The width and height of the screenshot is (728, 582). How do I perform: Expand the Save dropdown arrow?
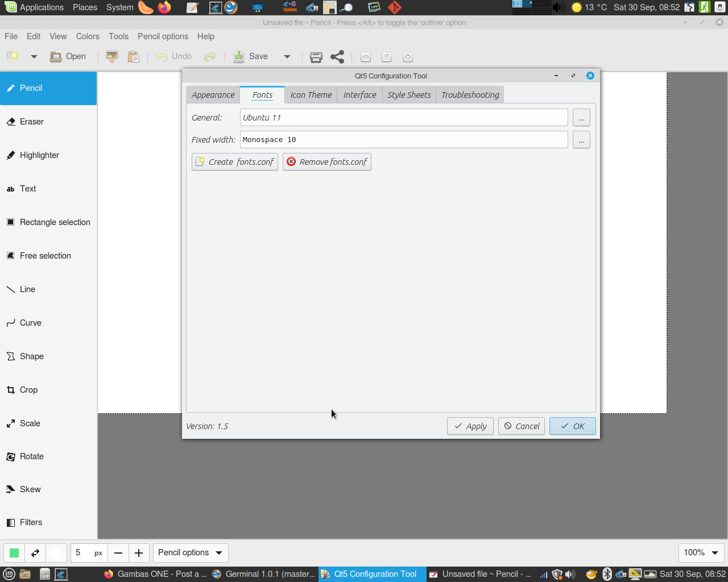pos(287,57)
